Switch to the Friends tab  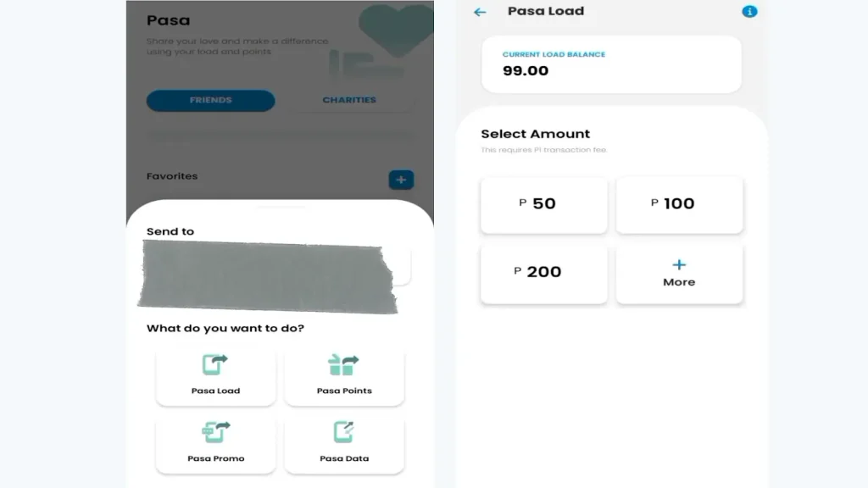(x=210, y=100)
